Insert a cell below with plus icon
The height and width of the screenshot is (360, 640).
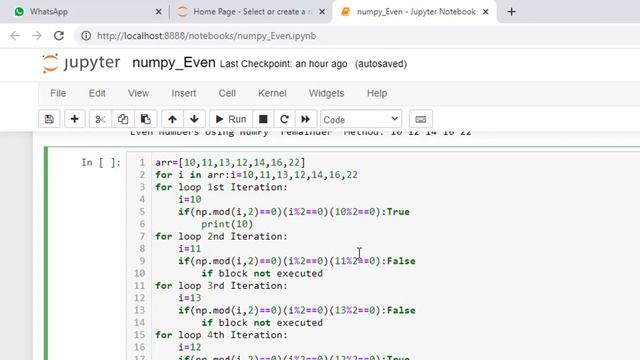click(74, 119)
